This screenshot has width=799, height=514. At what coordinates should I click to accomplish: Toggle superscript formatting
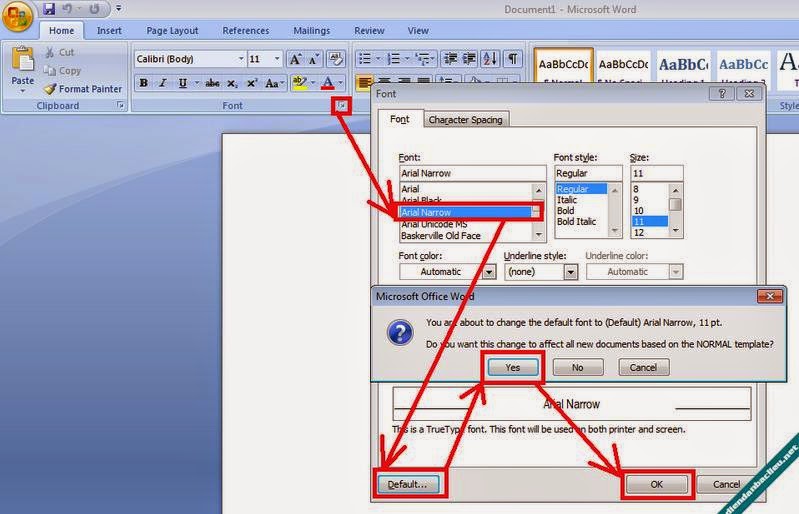pos(252,83)
